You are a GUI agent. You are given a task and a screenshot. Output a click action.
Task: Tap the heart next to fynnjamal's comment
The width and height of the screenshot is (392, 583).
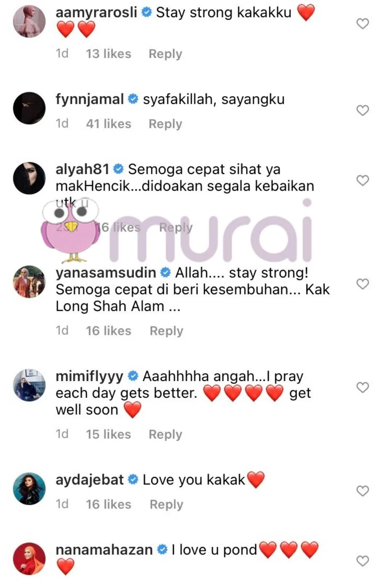362,110
